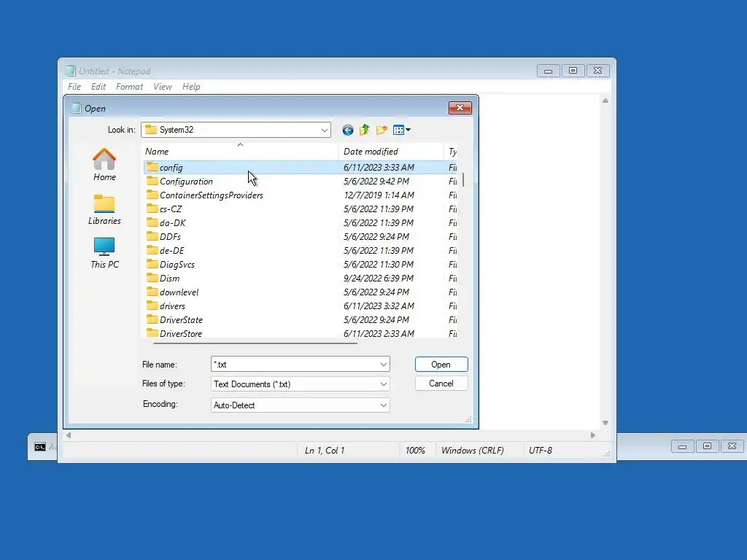The height and width of the screenshot is (560, 747).
Task: Open the Files of type dropdown
Action: tap(384, 384)
